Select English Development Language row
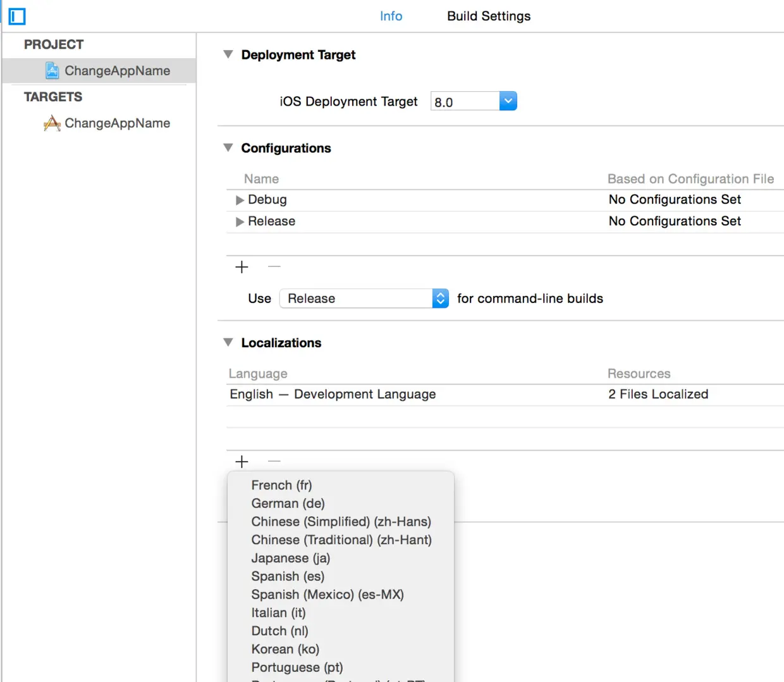The height and width of the screenshot is (682, 784). 505,395
